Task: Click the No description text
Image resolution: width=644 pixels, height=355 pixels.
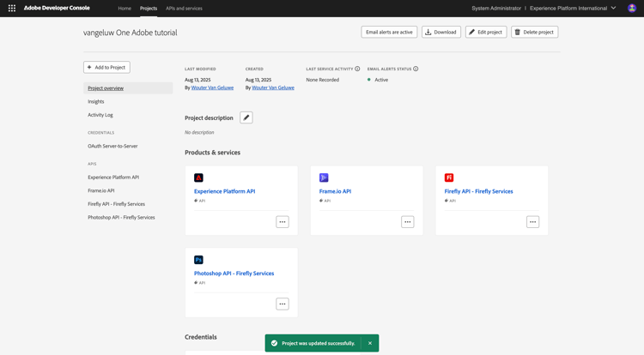Action: coord(199,132)
